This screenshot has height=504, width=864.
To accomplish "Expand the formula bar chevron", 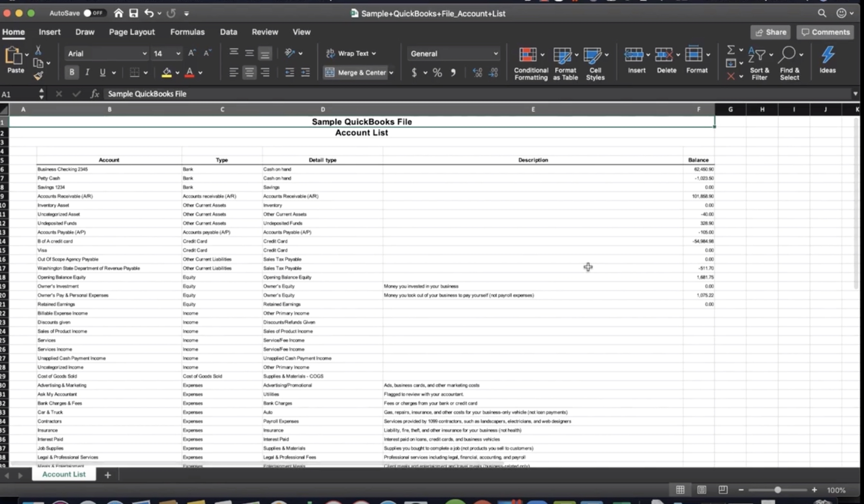I will 856,93.
